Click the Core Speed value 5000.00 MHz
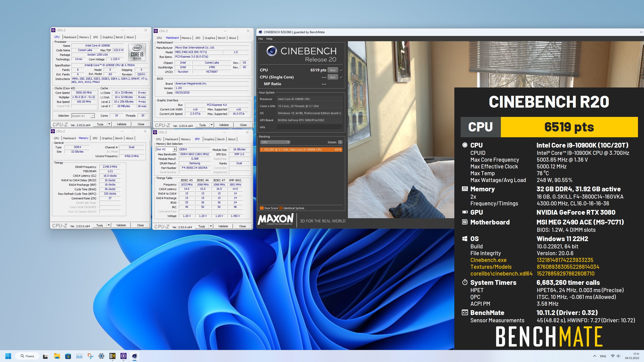The image size is (644, 362). coord(84,93)
